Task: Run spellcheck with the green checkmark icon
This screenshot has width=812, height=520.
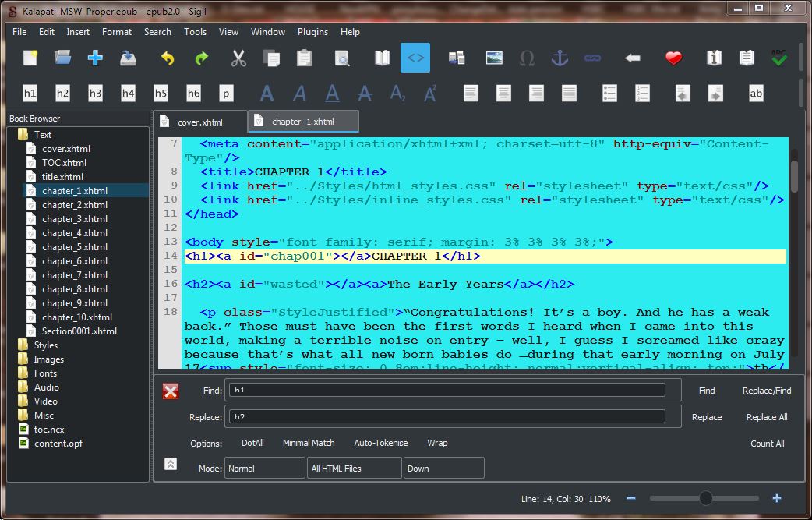Action: click(x=778, y=58)
